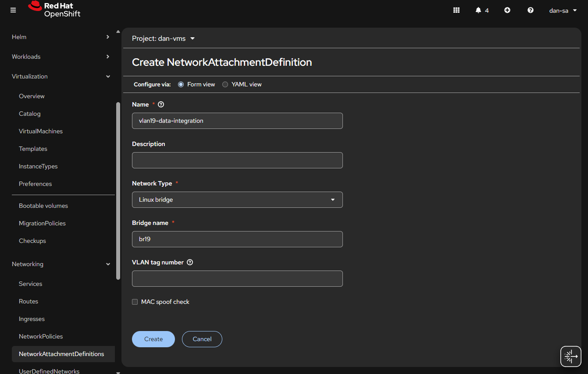Screen dimensions: 588x374
Task: Click the Cancel button
Action: (202, 339)
